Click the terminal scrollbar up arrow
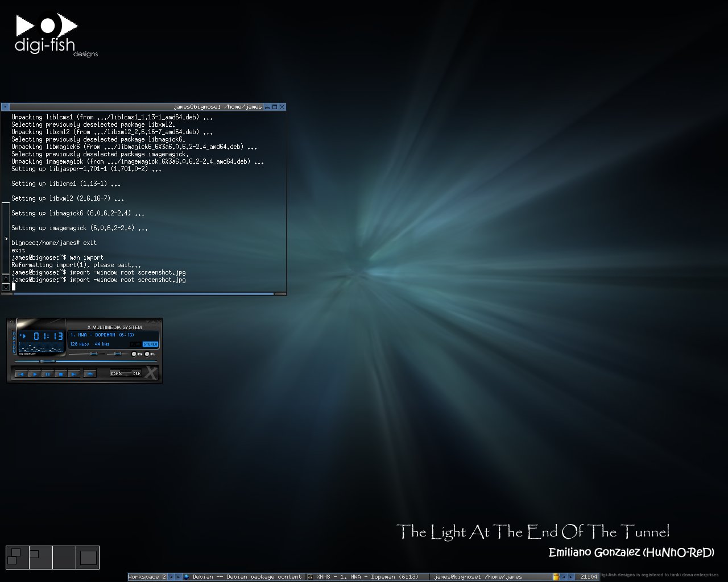The image size is (728, 582). tap(6, 278)
